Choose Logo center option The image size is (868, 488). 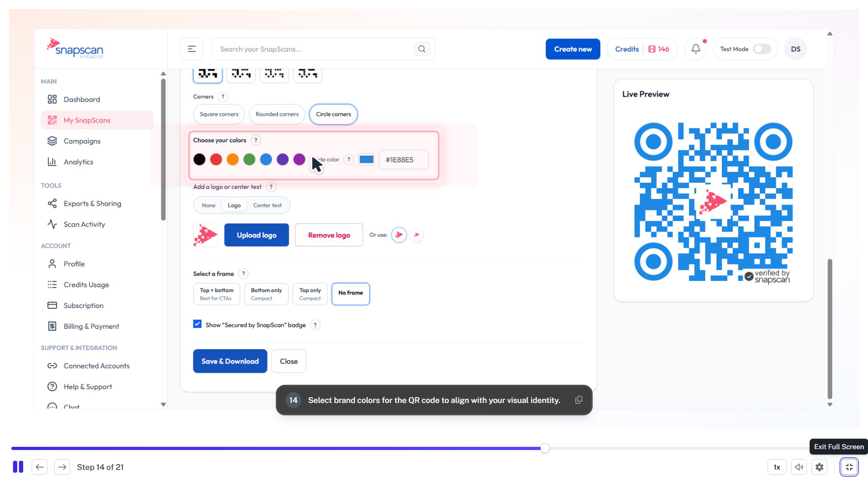pyautogui.click(x=234, y=205)
